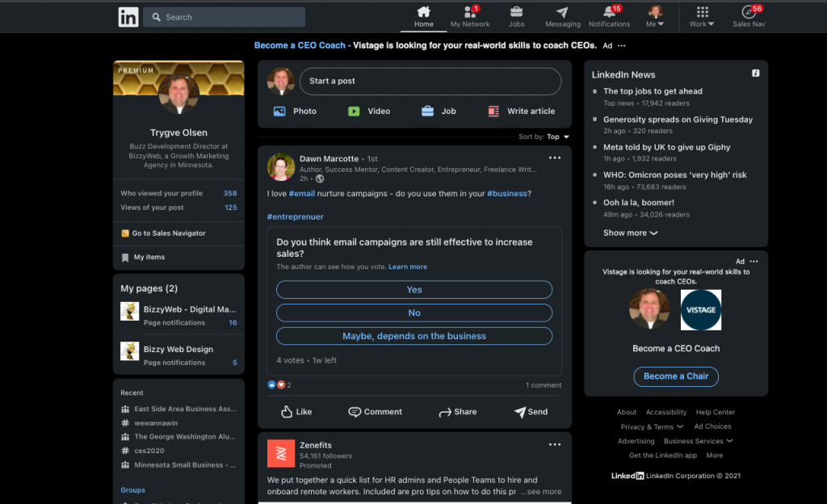
Task: Read The top jobs to get ahead
Action: (x=653, y=91)
